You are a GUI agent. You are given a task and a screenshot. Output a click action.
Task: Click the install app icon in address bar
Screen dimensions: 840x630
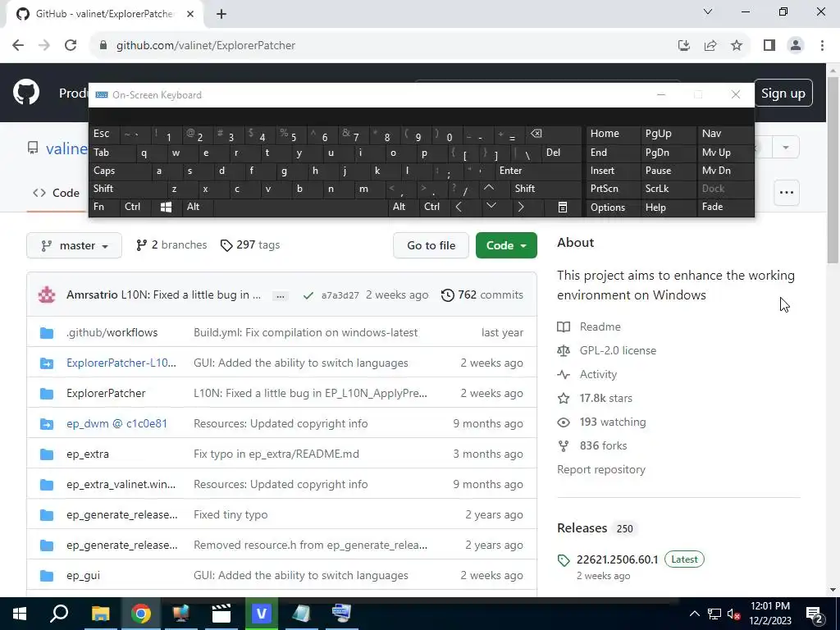684,45
